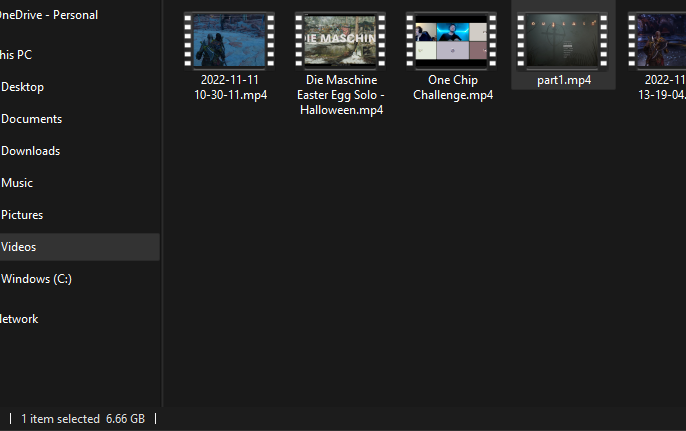This screenshot has height=431, width=686.
Task: Navigate to the Music folder
Action: (x=17, y=183)
